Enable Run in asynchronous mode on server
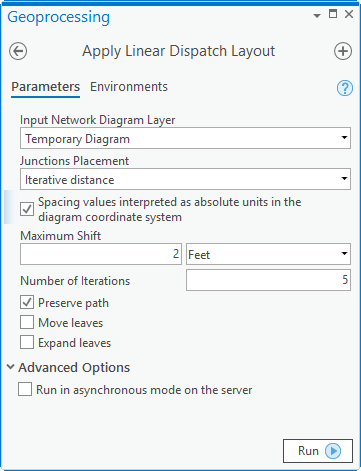The image size is (361, 471). [x=25, y=389]
